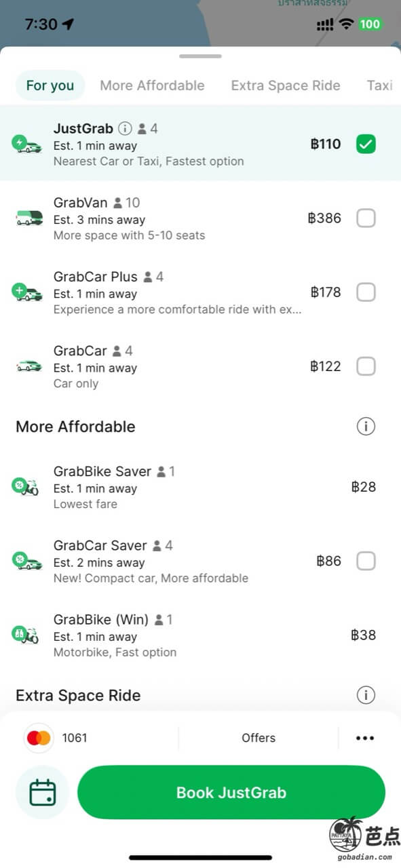This screenshot has width=401, height=868.
Task: Uncheck the JustGrab checkbox
Action: pos(366,144)
